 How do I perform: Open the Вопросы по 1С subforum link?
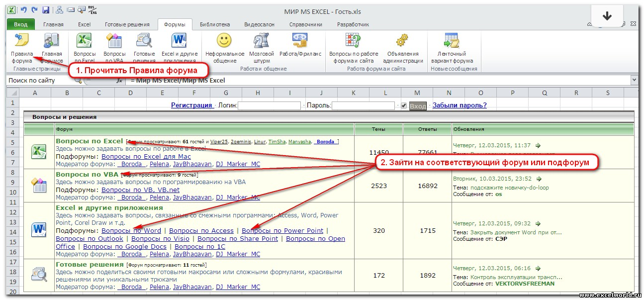(x=200, y=247)
